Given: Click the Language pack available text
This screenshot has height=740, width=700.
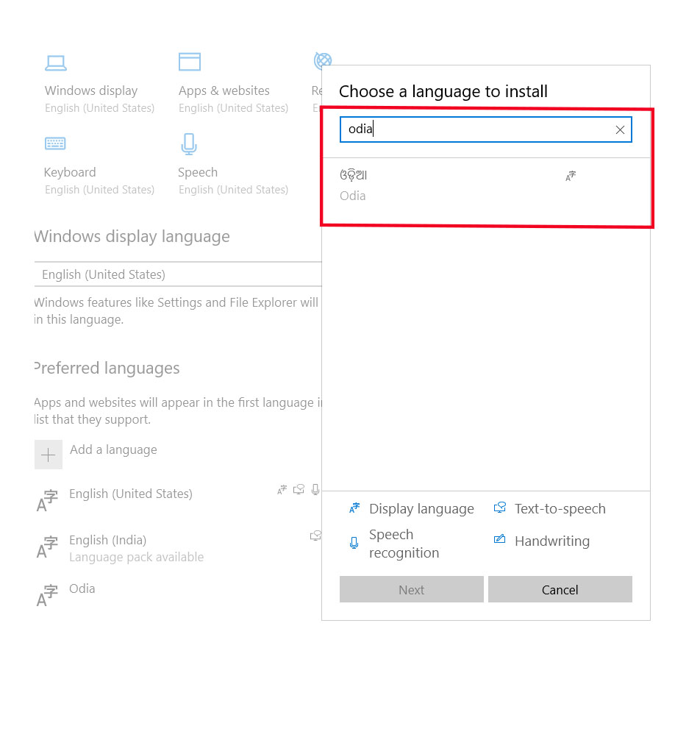Looking at the screenshot, I should (x=136, y=558).
